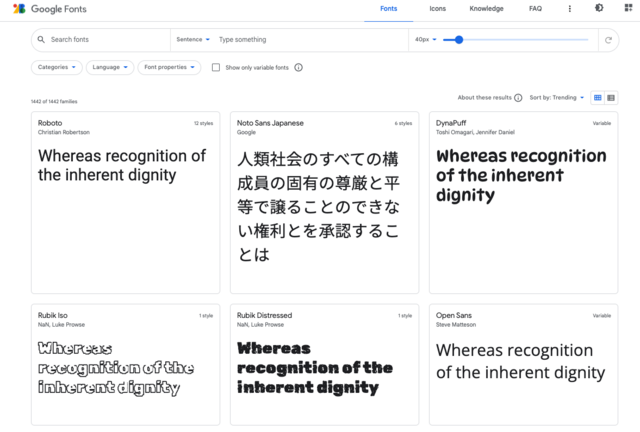Enable Show only variable fonts checkbox

click(216, 67)
